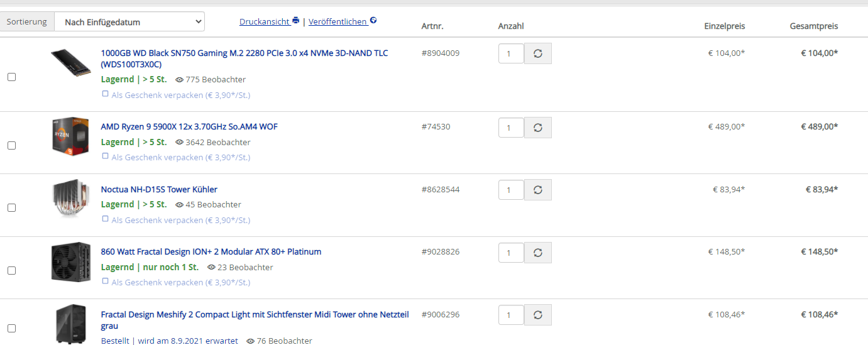Open the Druckansicht print view link

pyautogui.click(x=265, y=21)
